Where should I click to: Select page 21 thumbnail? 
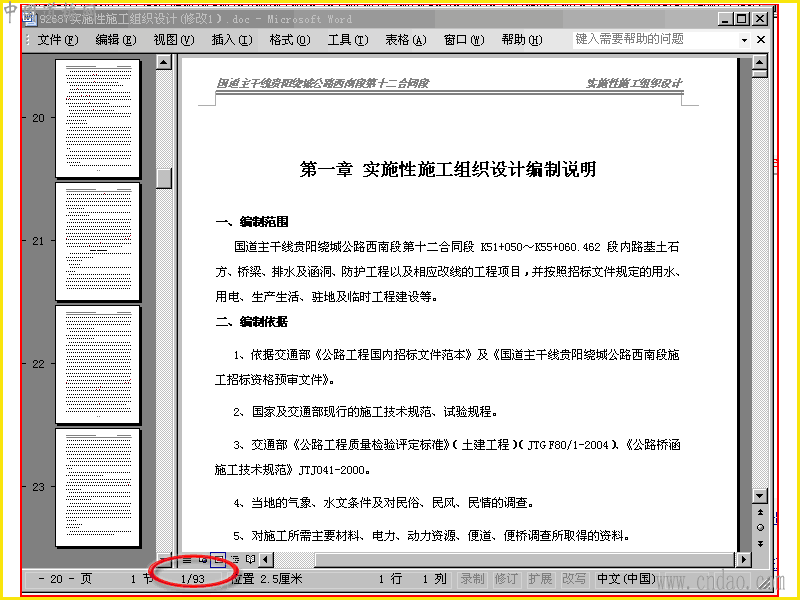(x=97, y=241)
